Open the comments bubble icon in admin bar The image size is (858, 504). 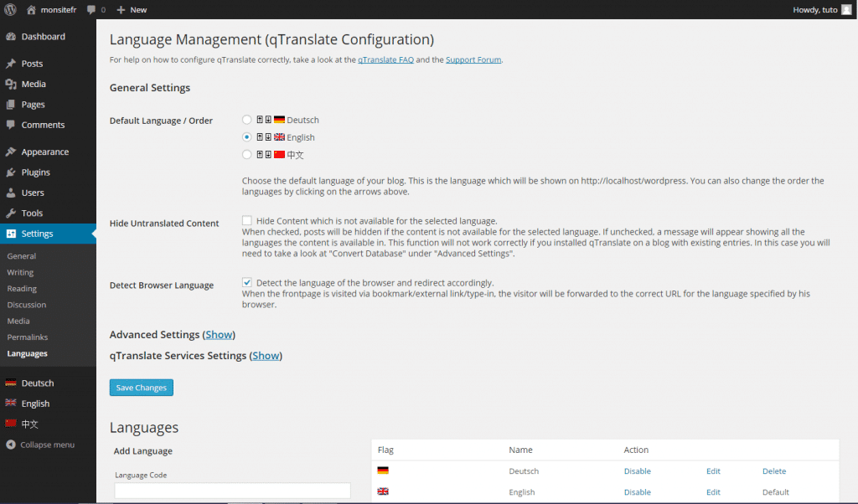90,10
